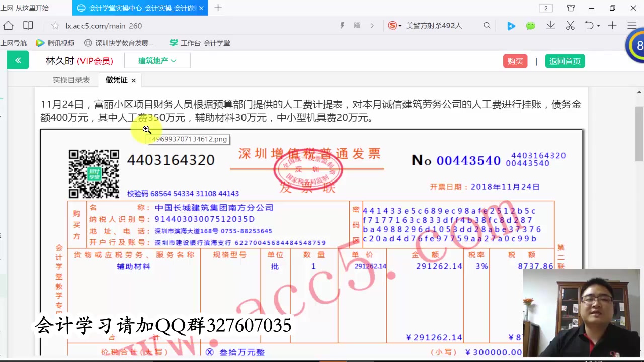Open the 建筑地产 category dropdown
This screenshot has height=362, width=644.
click(x=157, y=60)
